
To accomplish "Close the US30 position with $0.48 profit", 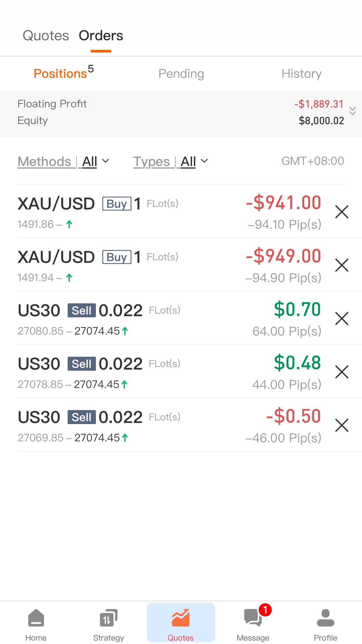I will click(x=342, y=372).
